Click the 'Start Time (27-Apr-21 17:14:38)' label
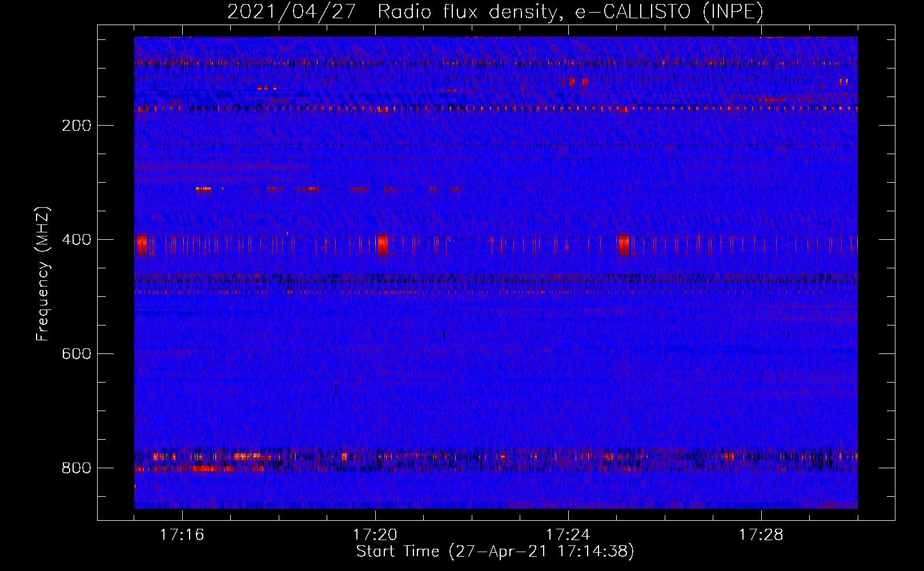 (495, 552)
